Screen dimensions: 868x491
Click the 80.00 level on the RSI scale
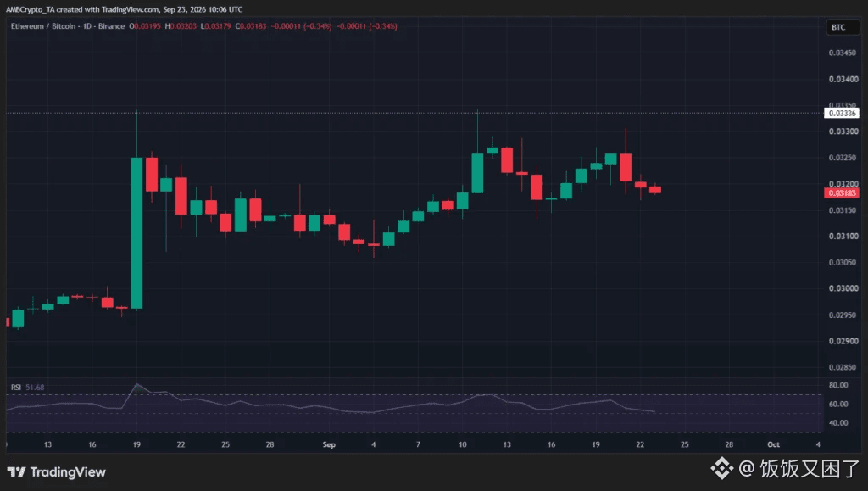coord(838,385)
